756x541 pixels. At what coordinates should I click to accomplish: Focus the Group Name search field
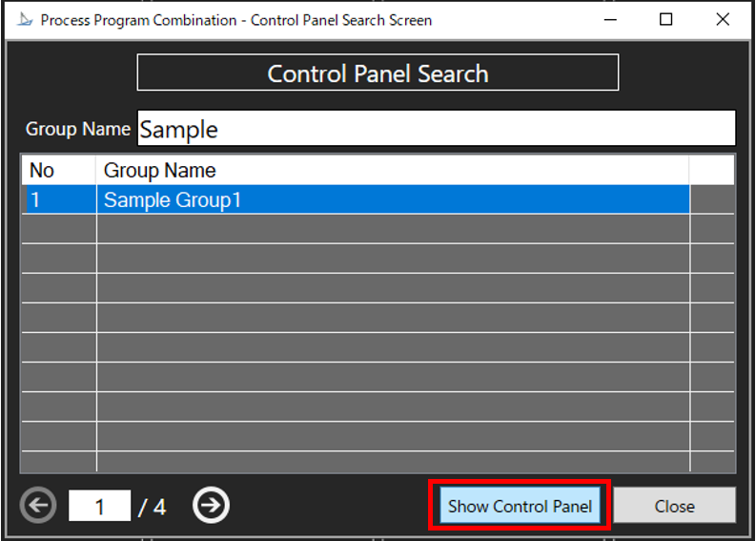436,129
